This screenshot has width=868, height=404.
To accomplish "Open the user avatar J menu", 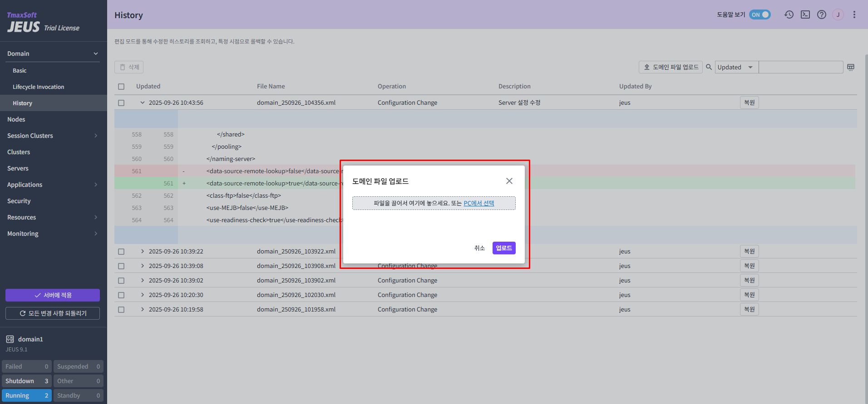I will point(838,15).
